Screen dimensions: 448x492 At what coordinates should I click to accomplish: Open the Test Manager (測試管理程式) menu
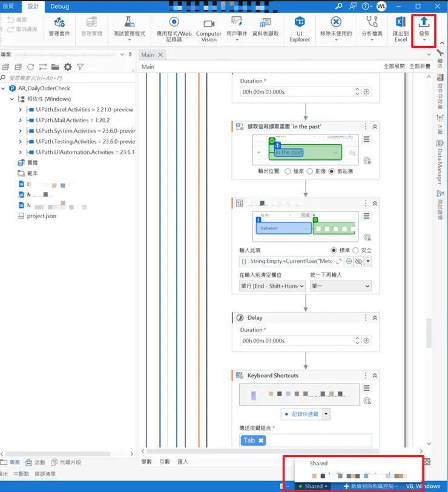click(129, 29)
